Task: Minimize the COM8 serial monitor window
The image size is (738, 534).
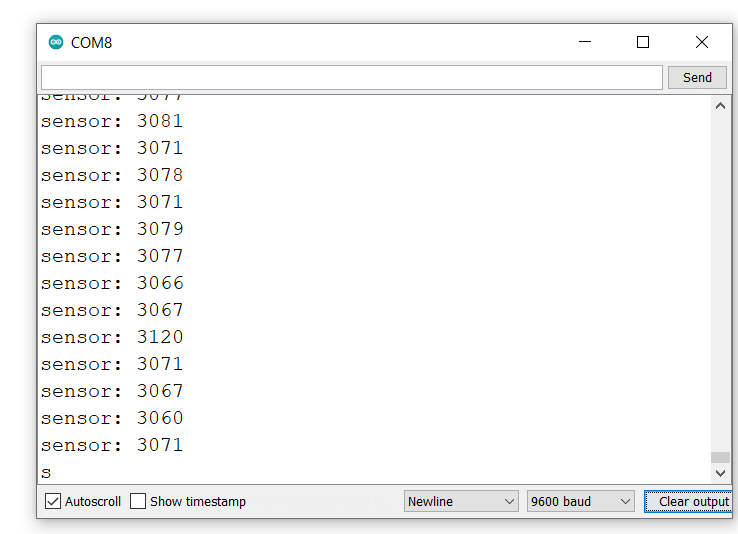Action: pyautogui.click(x=585, y=42)
